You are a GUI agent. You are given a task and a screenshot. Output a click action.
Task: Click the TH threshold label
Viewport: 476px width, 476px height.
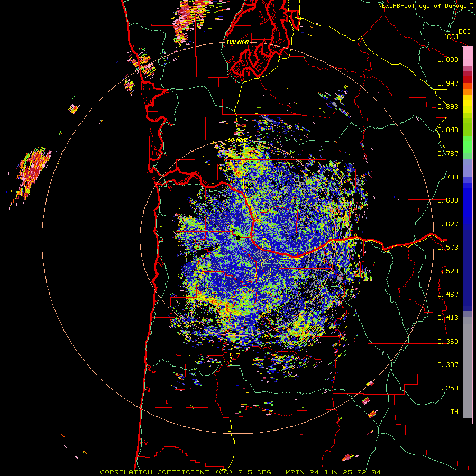(454, 412)
